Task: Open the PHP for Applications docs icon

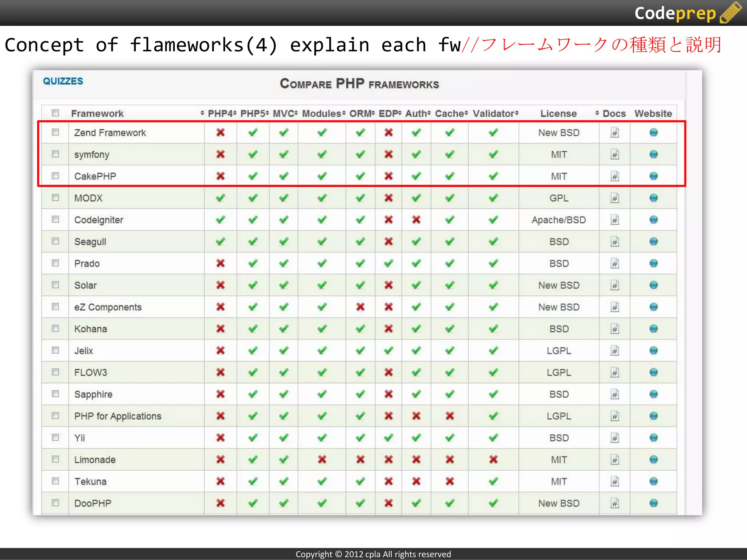Action: point(615,416)
